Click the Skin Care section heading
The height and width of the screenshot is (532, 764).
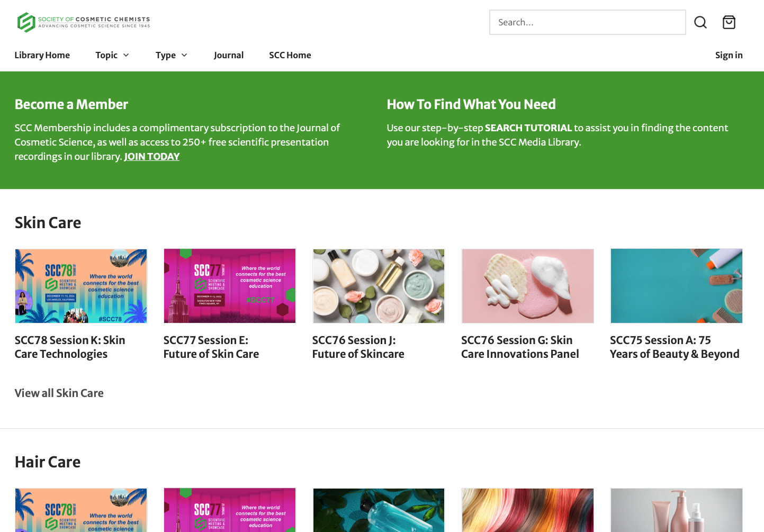click(48, 223)
